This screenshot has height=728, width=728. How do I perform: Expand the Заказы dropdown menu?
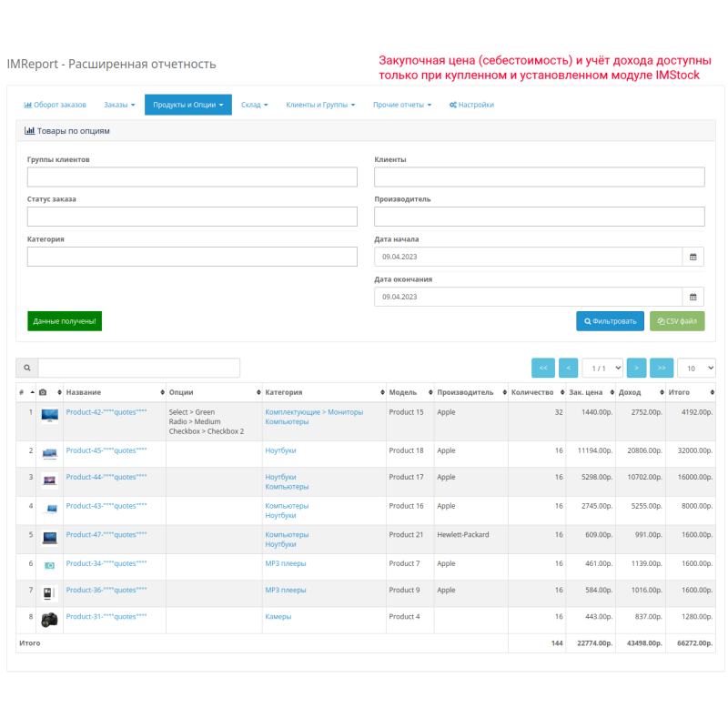(119, 104)
